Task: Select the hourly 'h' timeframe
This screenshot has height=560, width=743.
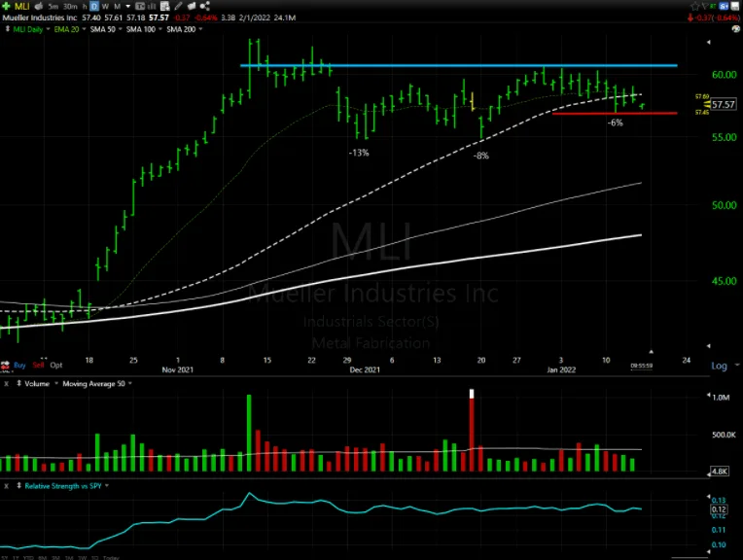Action: coord(85,6)
